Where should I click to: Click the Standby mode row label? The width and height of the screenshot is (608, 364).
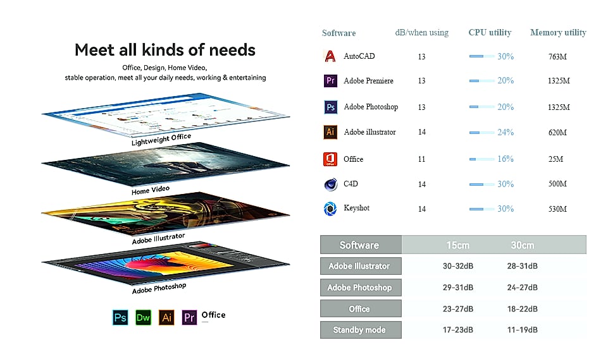[361, 330]
